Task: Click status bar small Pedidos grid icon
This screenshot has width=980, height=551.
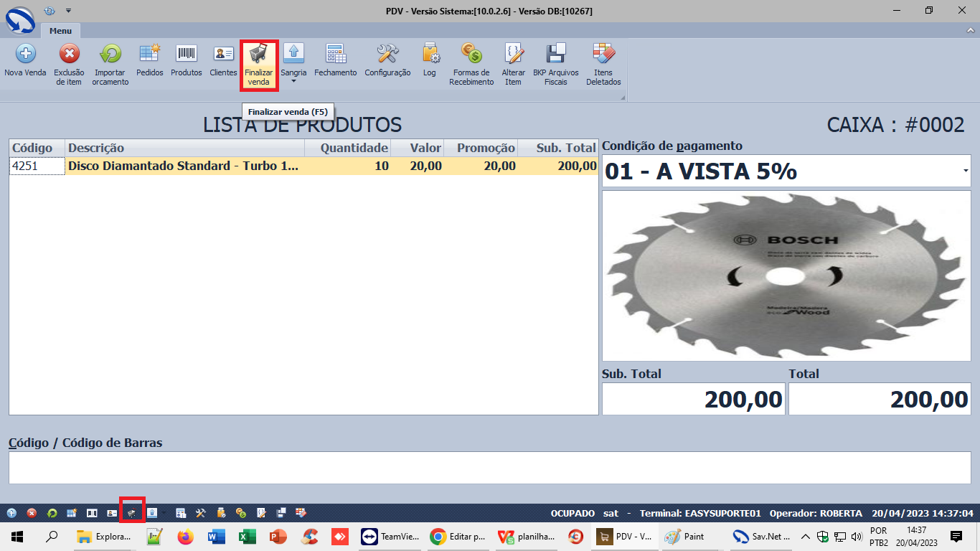Action: coord(72,513)
